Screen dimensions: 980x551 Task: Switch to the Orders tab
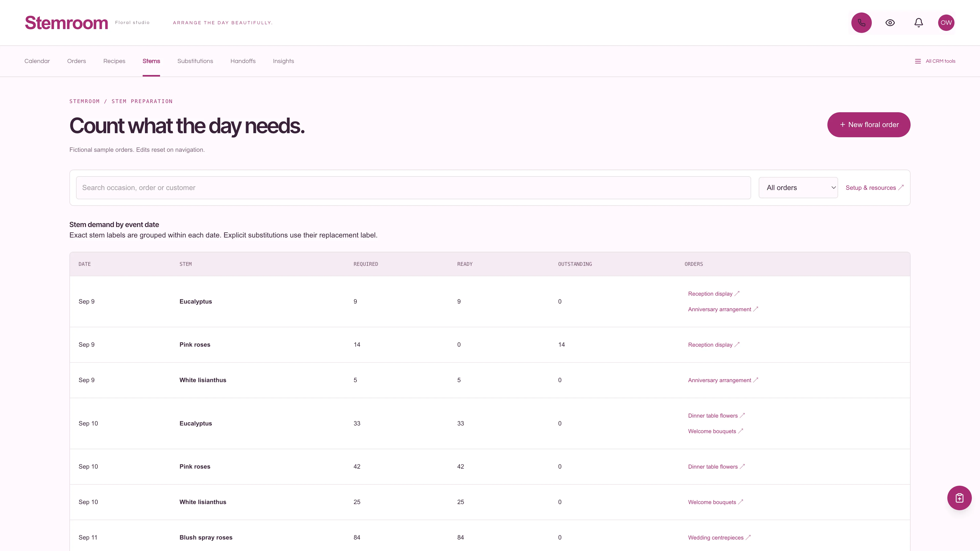77,61
